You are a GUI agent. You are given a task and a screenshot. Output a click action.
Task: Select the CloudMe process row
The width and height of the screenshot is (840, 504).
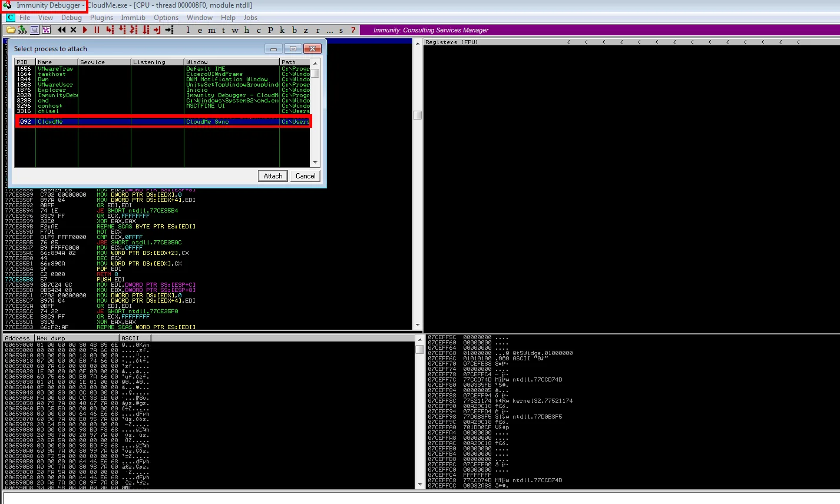click(x=163, y=121)
